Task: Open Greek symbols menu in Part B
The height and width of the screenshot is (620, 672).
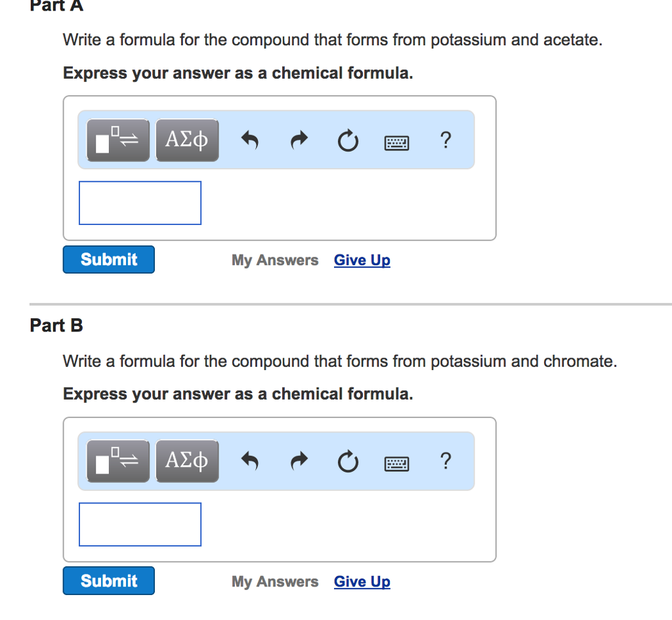Action: click(x=187, y=461)
